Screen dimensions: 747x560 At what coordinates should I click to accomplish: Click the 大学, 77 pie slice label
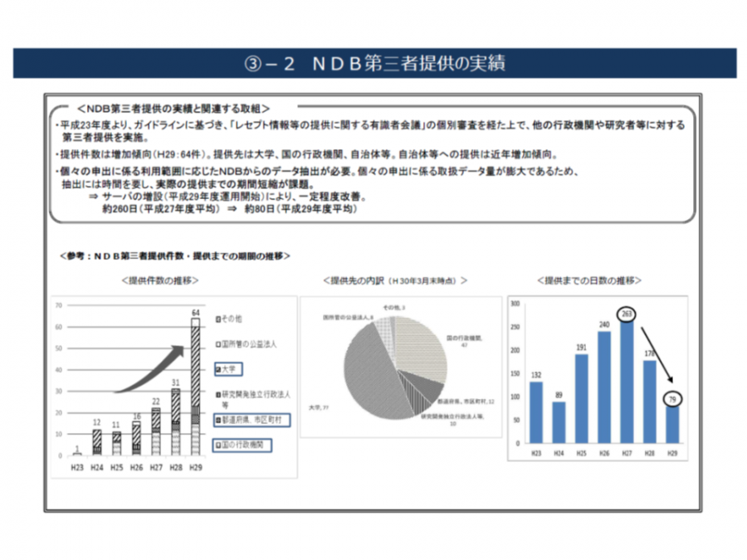pyautogui.click(x=319, y=407)
